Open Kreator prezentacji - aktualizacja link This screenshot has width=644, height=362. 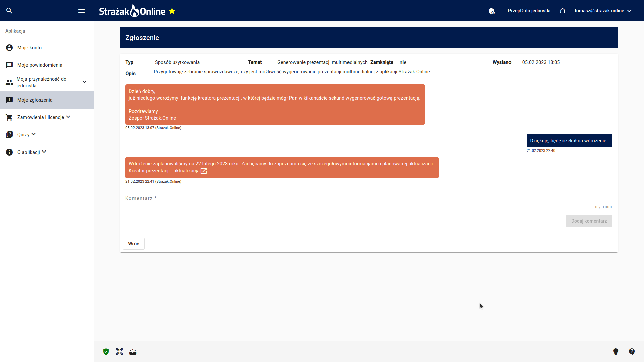coord(164,171)
